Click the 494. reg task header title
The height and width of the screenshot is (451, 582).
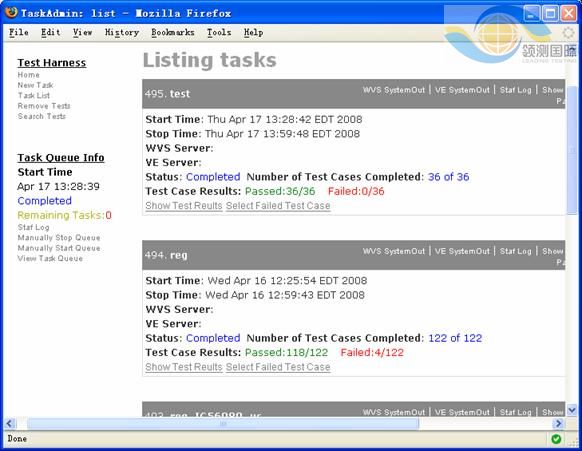click(x=166, y=255)
